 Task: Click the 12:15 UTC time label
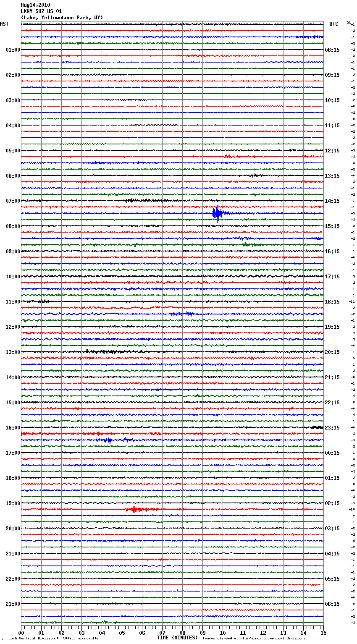[332, 151]
